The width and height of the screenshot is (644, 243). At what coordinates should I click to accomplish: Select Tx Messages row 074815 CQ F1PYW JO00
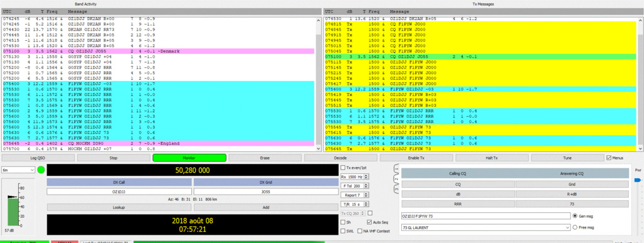(480, 24)
